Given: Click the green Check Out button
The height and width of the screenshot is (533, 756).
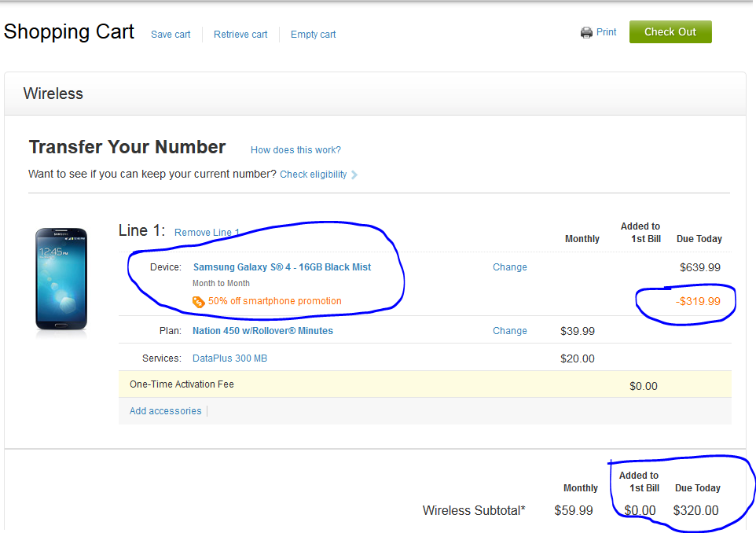Looking at the screenshot, I should (670, 31).
